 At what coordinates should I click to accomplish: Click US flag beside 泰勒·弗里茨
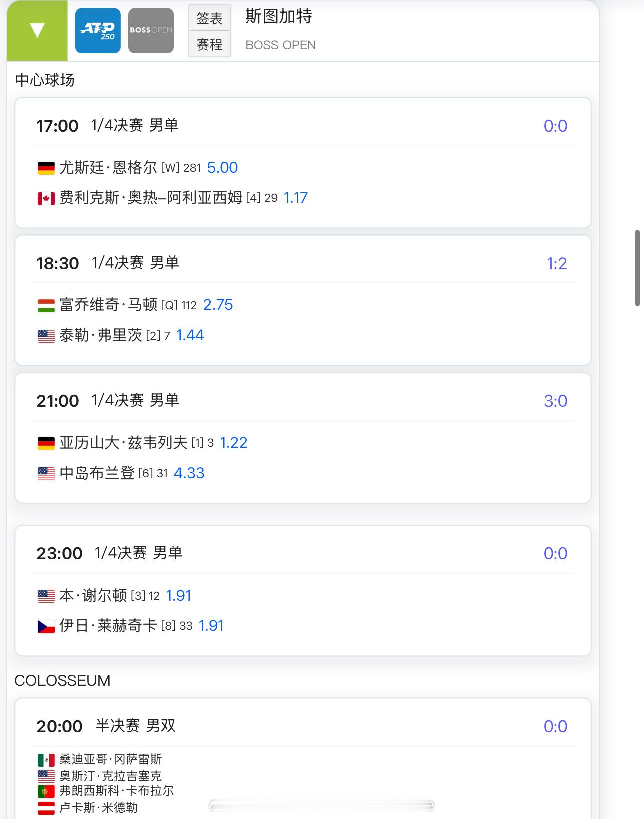[x=46, y=336]
